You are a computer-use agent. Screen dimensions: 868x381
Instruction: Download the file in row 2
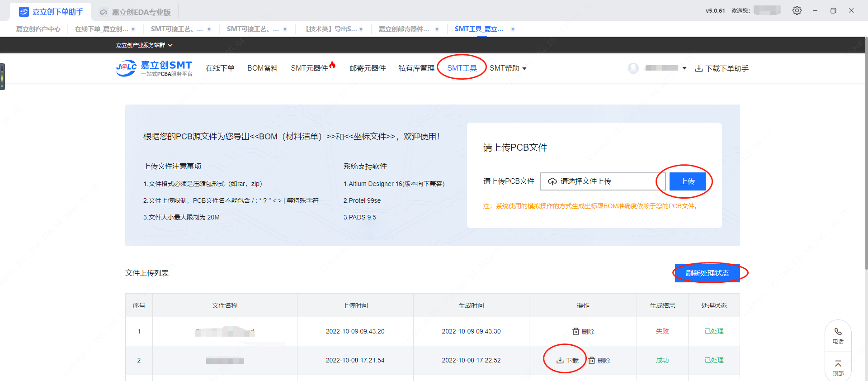(567, 361)
